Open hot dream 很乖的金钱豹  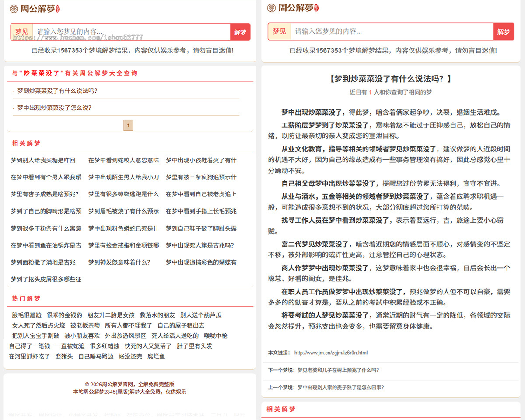tap(64, 315)
